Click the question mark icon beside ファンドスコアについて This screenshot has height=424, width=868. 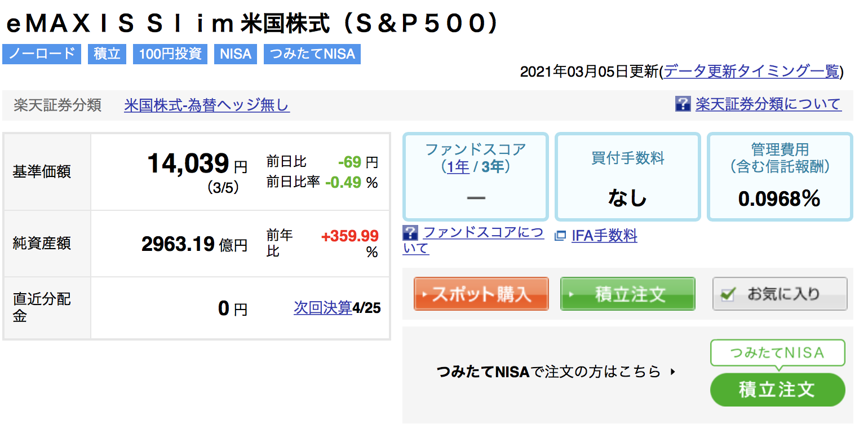(x=410, y=232)
